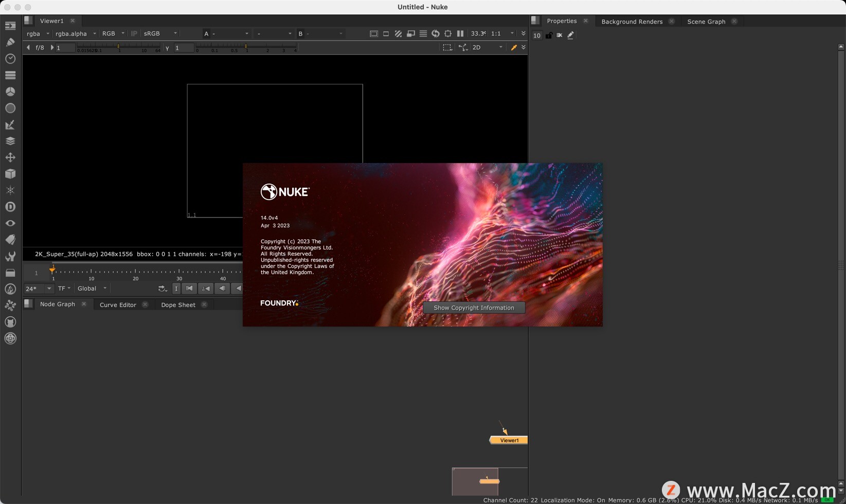The image size is (846, 504).
Task: Open the 3D nodes cube menu
Action: (10, 174)
